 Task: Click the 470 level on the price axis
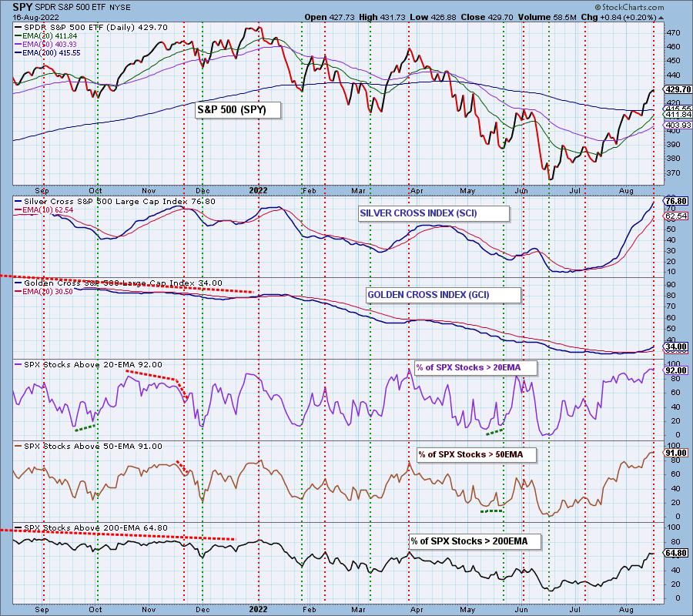pyautogui.click(x=674, y=32)
